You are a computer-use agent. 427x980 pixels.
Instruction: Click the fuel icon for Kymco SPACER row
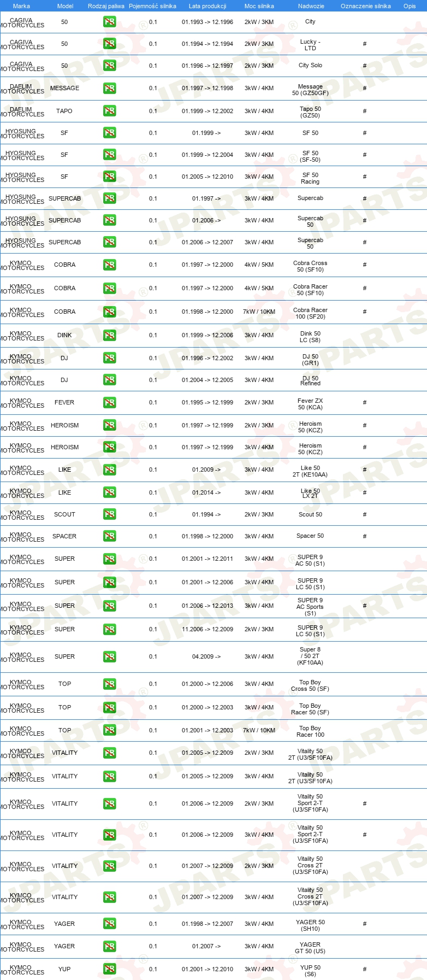pos(109,536)
